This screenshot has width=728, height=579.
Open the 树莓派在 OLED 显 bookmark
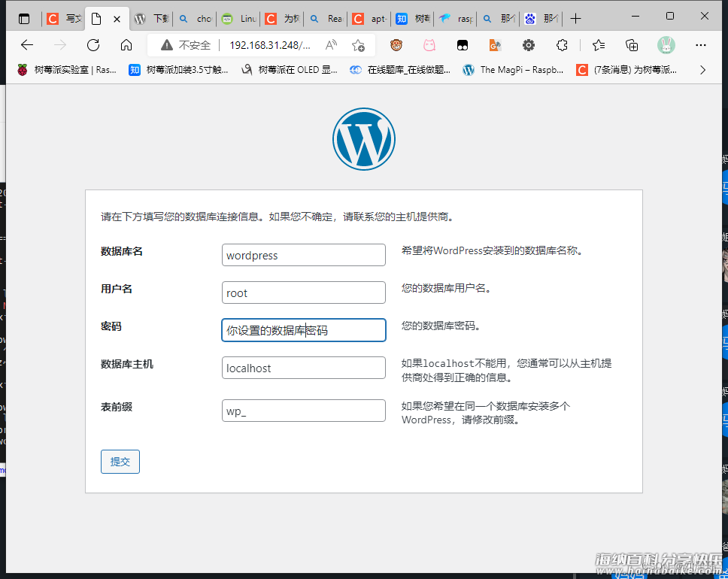[x=290, y=70]
